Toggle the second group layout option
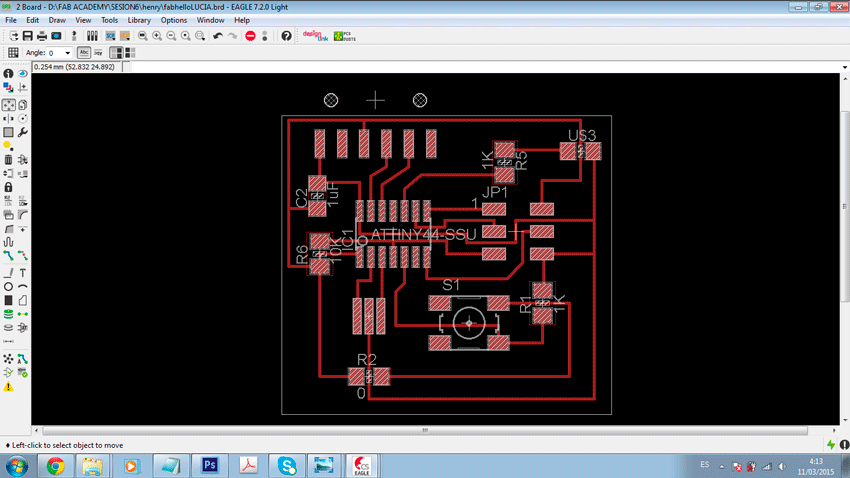Viewport: 850px width, 478px height. point(130,53)
